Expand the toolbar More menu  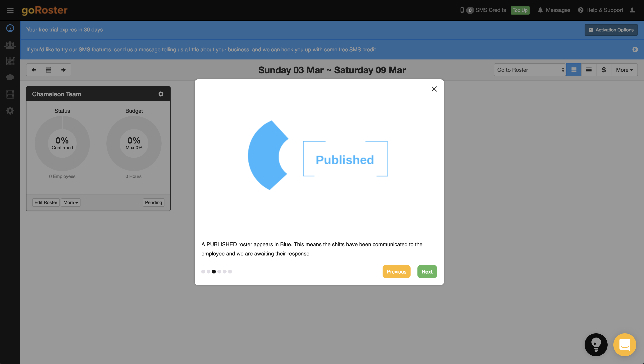(624, 70)
